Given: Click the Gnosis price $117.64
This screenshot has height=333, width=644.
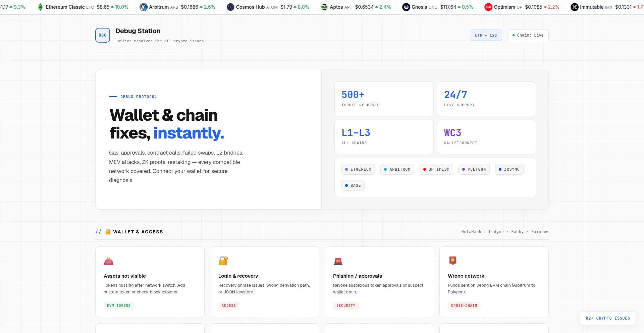Looking at the screenshot, I should (x=448, y=7).
